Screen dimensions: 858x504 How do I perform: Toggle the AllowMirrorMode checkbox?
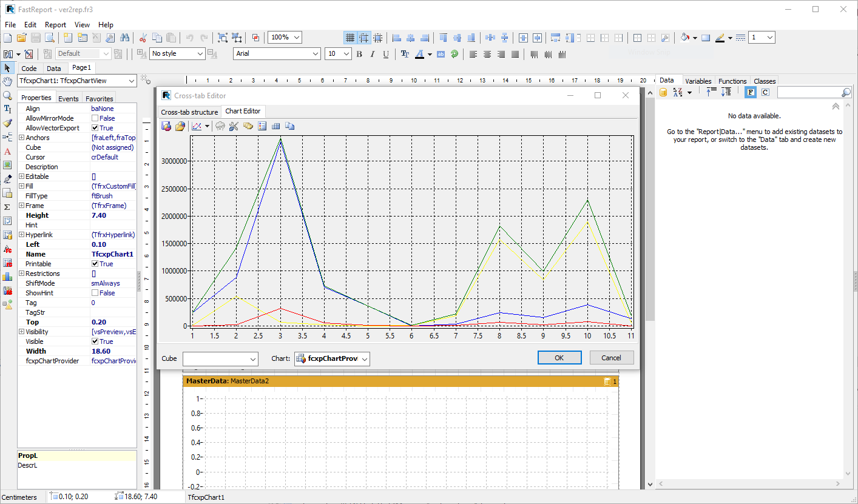coord(95,118)
